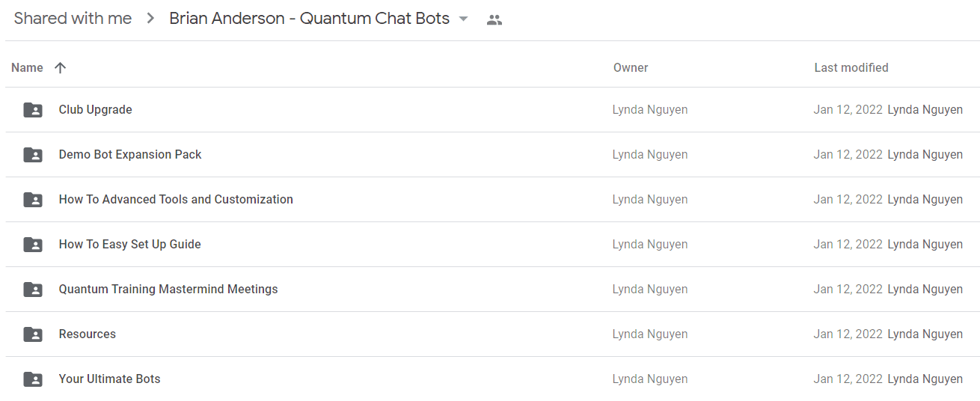Select the Your Ultimate Bots row

[x=493, y=379]
